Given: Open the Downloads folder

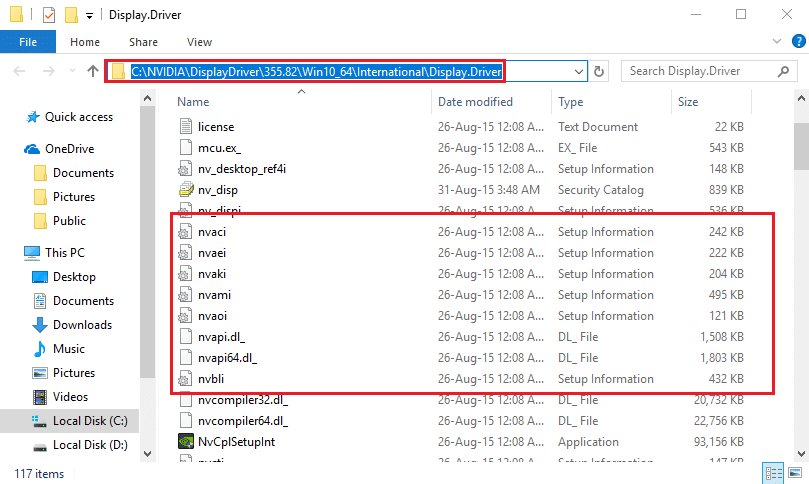Looking at the screenshot, I should [x=82, y=325].
